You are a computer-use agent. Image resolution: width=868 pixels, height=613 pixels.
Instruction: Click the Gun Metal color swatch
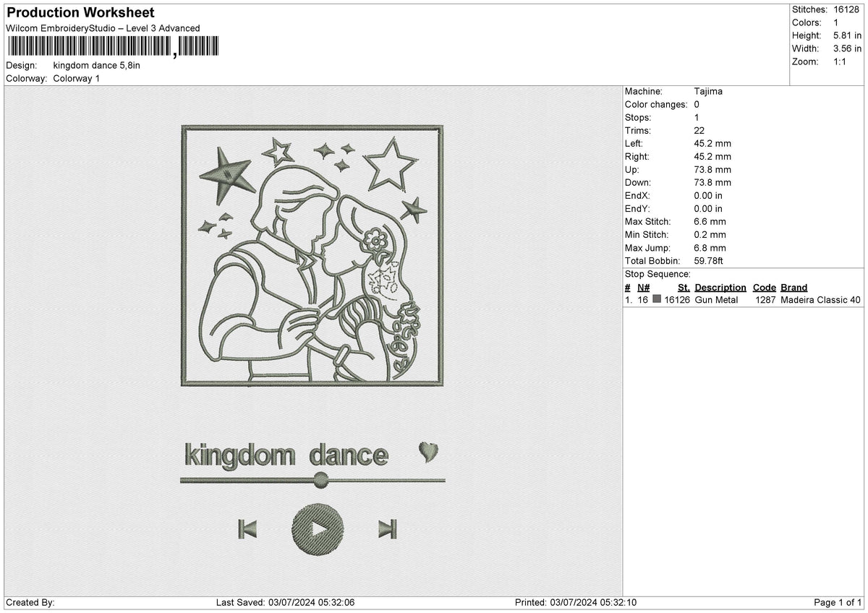(x=657, y=299)
